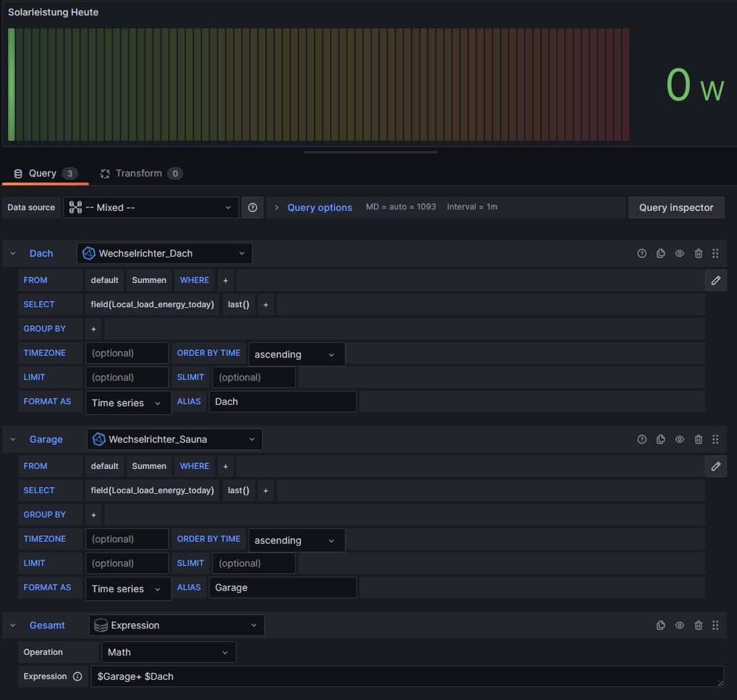Switch to the Transform tab
This screenshot has height=700, width=737.
tap(140, 173)
